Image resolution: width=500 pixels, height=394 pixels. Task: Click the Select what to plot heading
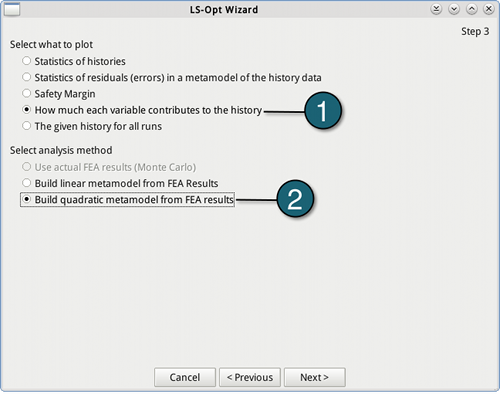coord(51,44)
